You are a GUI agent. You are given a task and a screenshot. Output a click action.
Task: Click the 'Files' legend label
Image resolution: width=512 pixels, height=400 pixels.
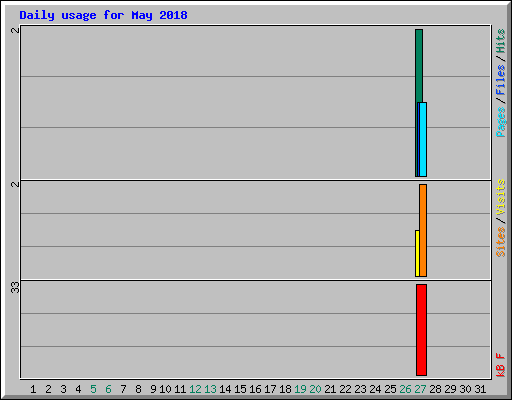[501, 80]
